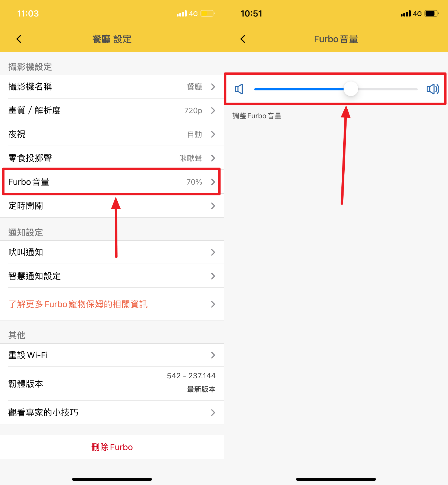
Task: Open 了解更多 Furbo 寵物保姆的相關資訊 link
Action: [x=112, y=304]
